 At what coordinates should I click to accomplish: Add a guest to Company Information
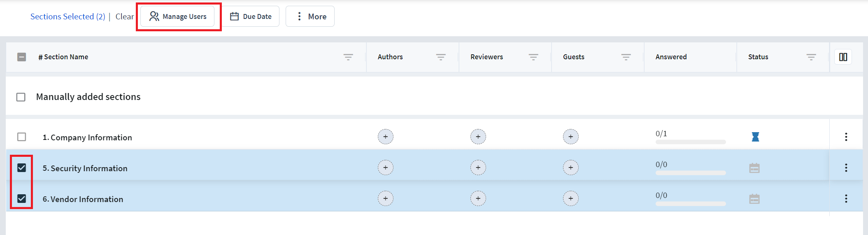(571, 137)
